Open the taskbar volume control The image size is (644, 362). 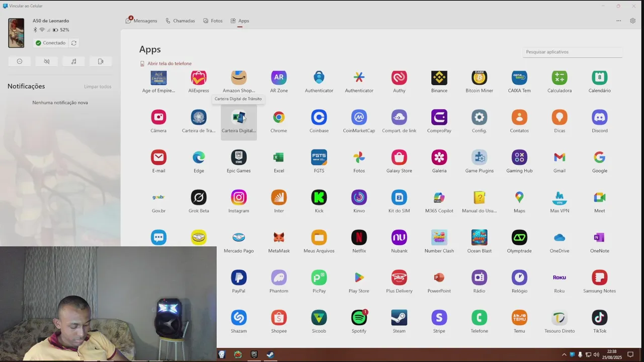pyautogui.click(x=596, y=354)
